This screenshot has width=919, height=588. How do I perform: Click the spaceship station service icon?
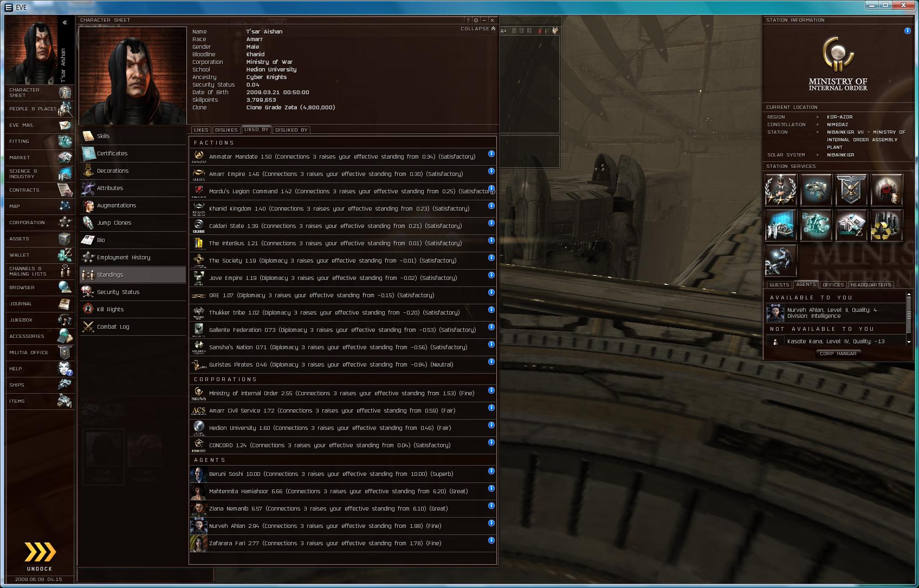point(816,190)
